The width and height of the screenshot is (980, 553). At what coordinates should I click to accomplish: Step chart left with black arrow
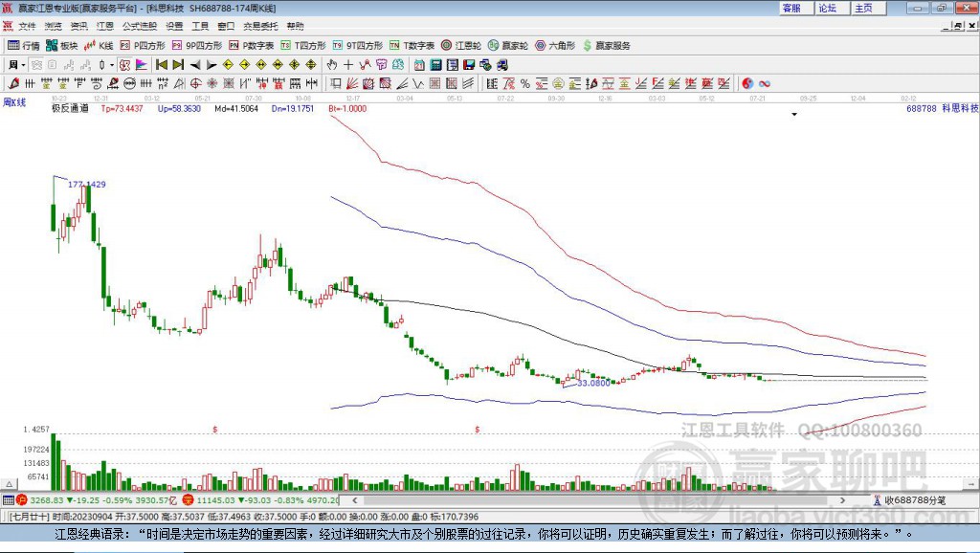point(195,65)
